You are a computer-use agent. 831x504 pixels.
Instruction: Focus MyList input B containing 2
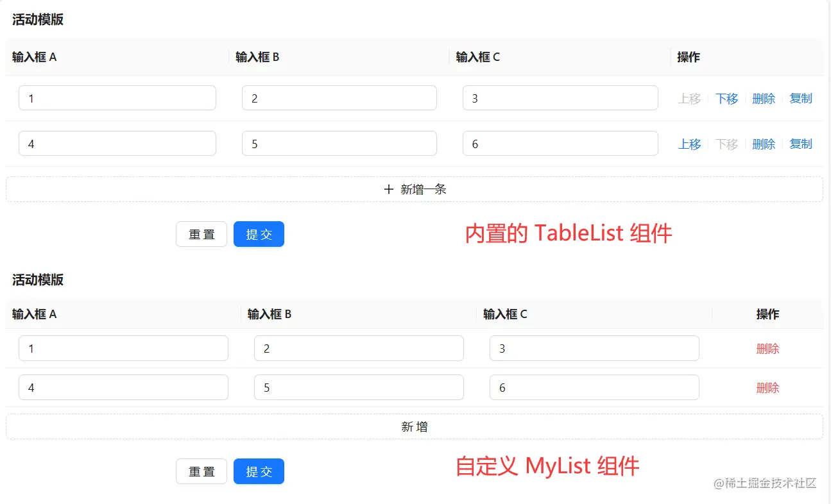click(x=359, y=348)
